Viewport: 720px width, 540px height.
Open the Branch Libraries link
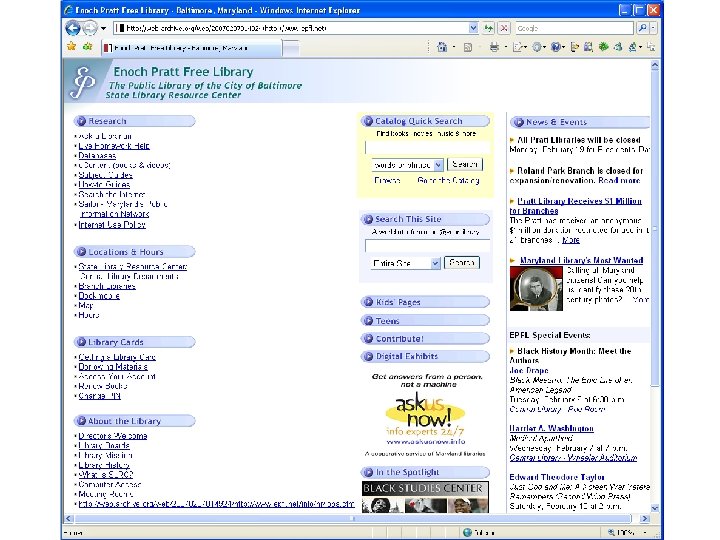107,286
